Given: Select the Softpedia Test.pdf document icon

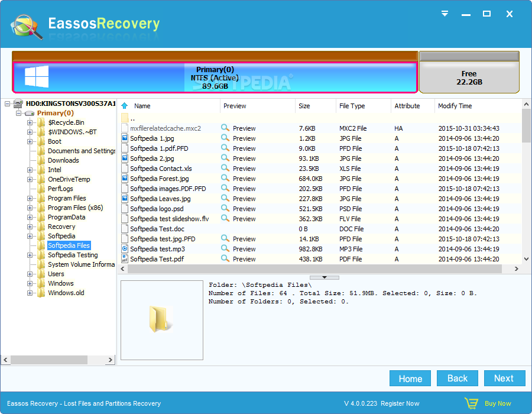Looking at the screenshot, I should tap(125, 258).
